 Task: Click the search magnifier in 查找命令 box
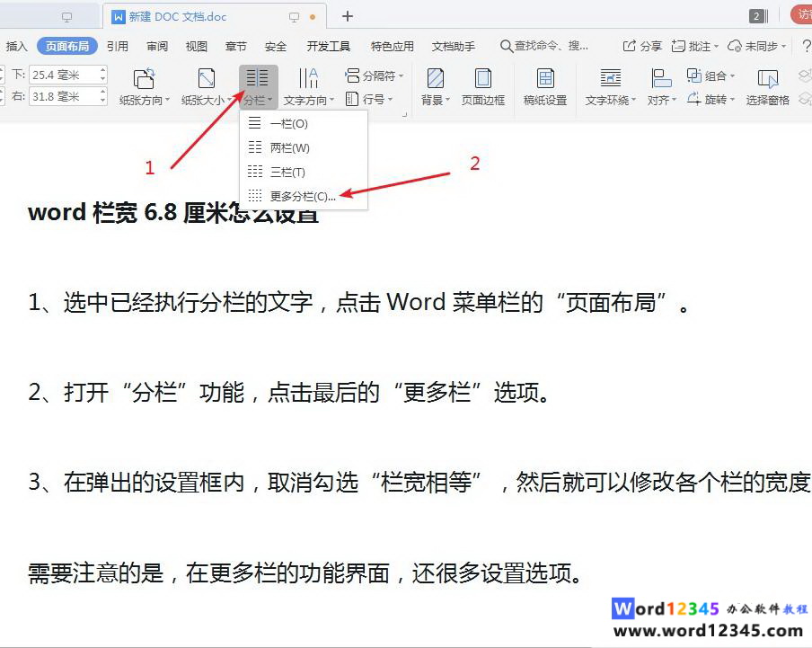pos(506,46)
